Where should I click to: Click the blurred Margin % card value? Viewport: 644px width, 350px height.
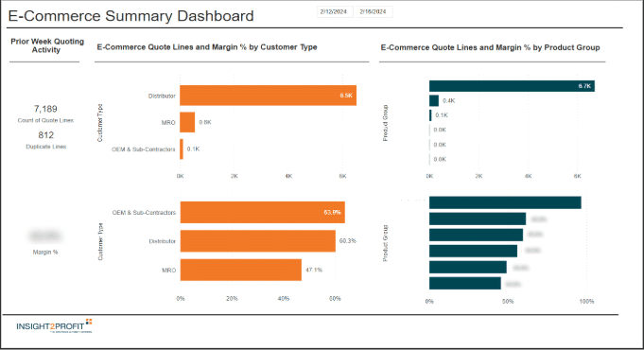point(45,236)
